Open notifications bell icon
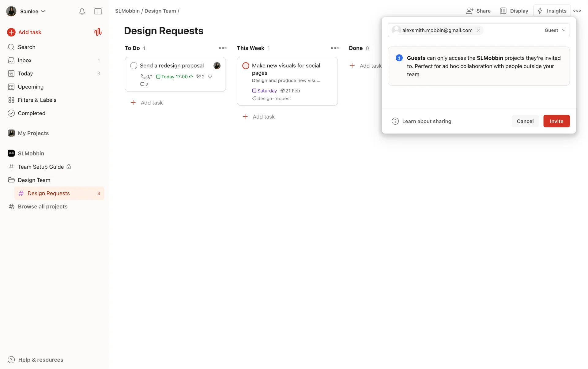The image size is (588, 369). pyautogui.click(x=82, y=11)
